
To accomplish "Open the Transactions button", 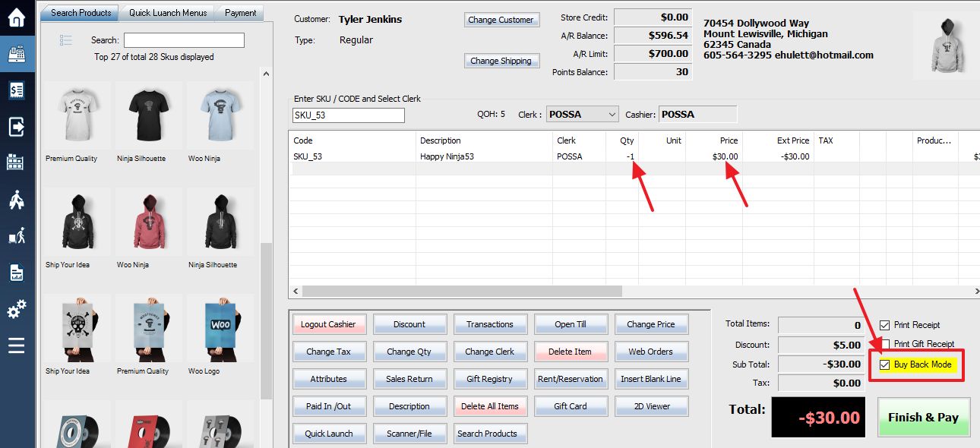I will (x=490, y=324).
